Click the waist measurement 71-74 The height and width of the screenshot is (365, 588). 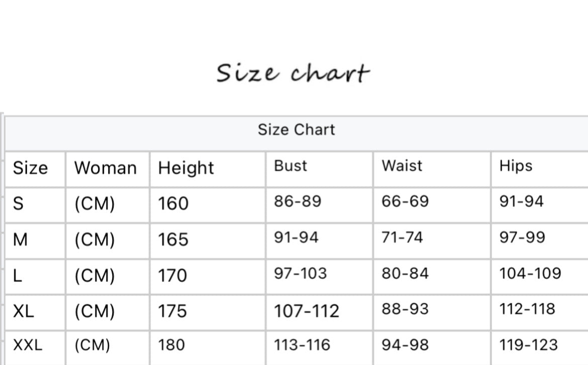click(x=402, y=237)
